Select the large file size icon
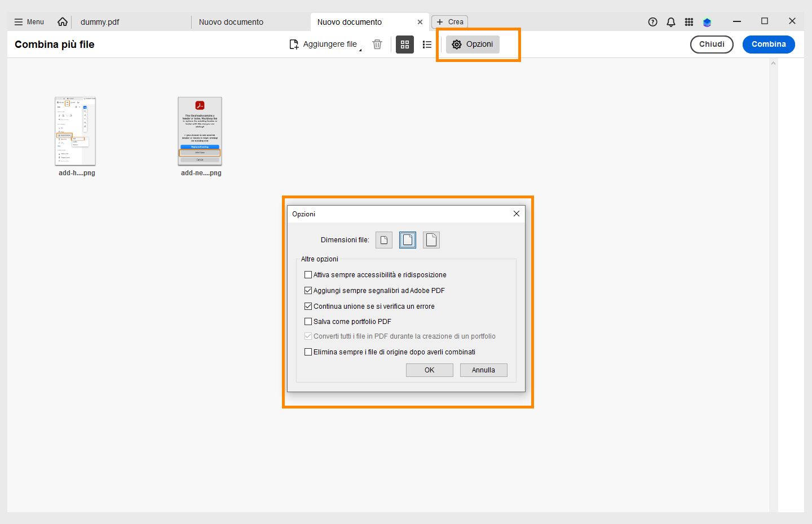 tap(431, 239)
